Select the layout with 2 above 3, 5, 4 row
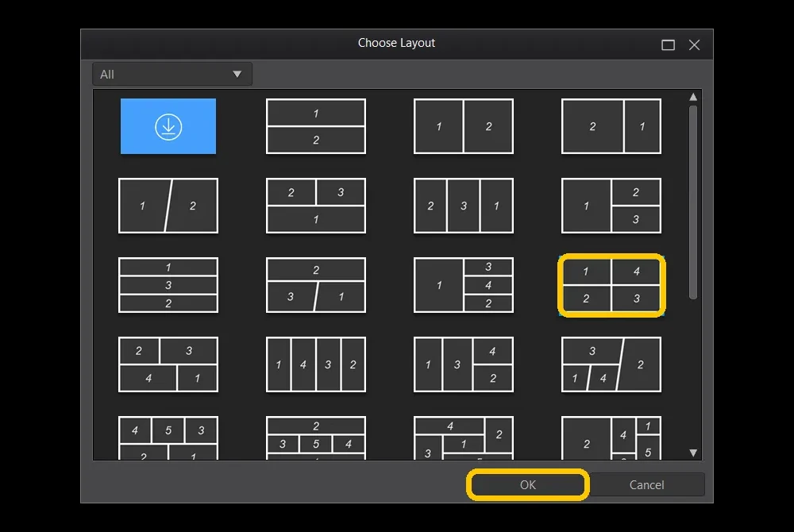 (x=316, y=438)
